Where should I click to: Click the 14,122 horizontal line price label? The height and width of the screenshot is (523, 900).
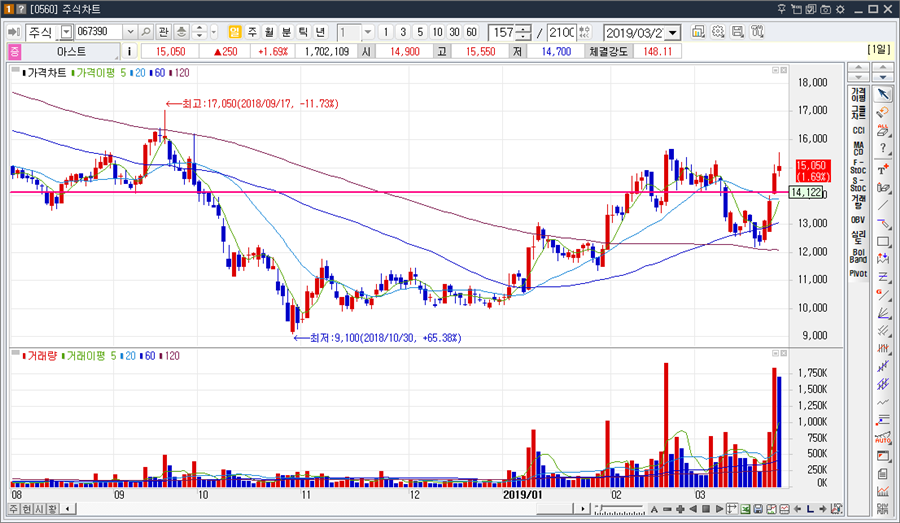click(806, 192)
